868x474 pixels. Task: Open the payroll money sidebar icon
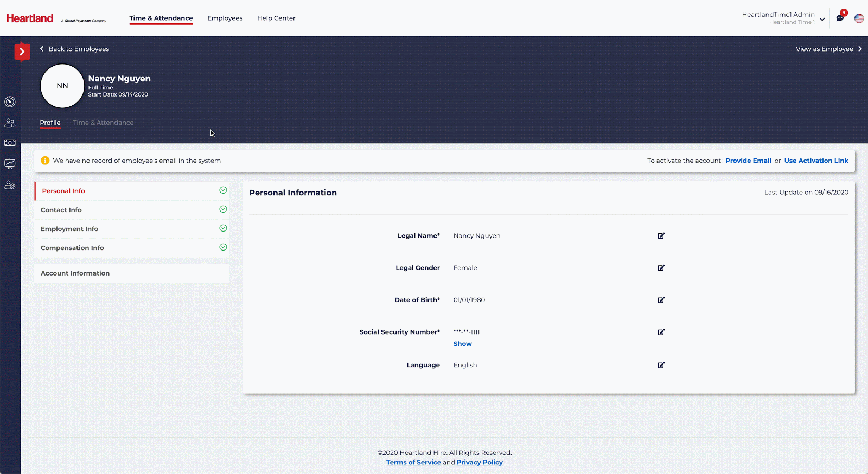point(10,143)
